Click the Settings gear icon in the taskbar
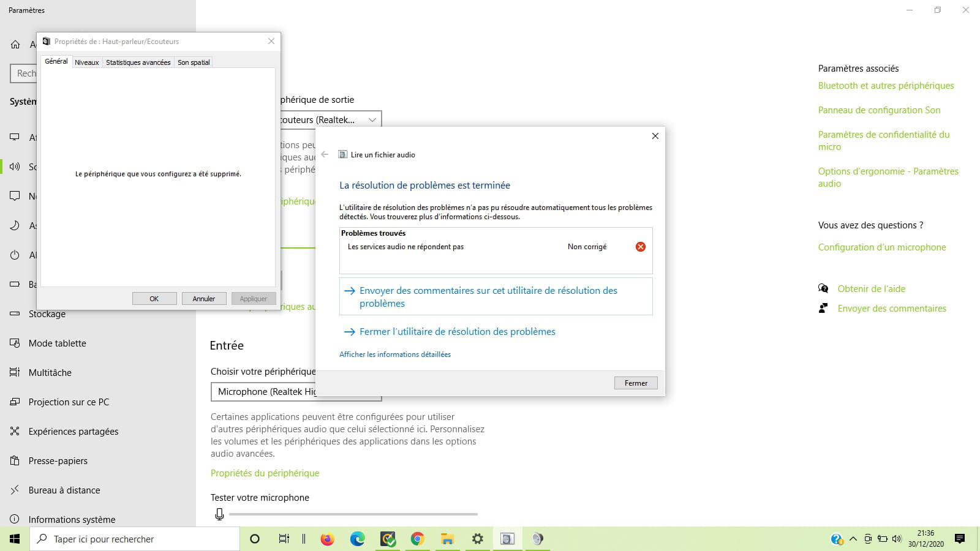Image resolution: width=980 pixels, height=551 pixels. pos(477,539)
